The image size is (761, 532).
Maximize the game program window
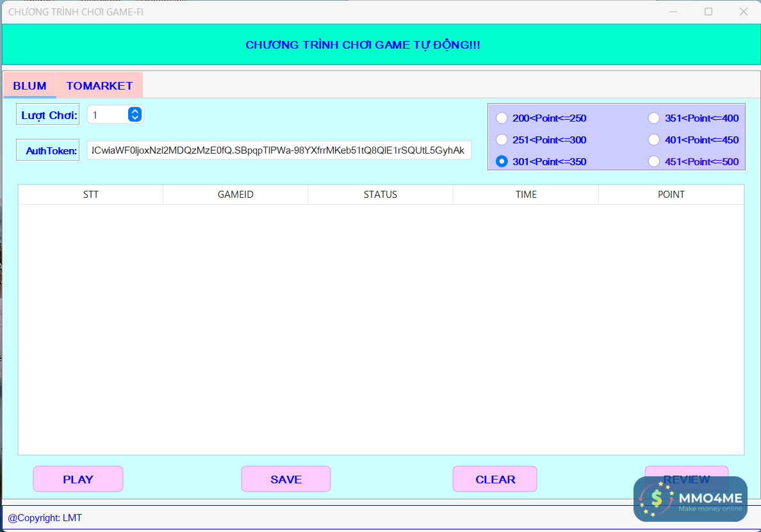coord(708,12)
